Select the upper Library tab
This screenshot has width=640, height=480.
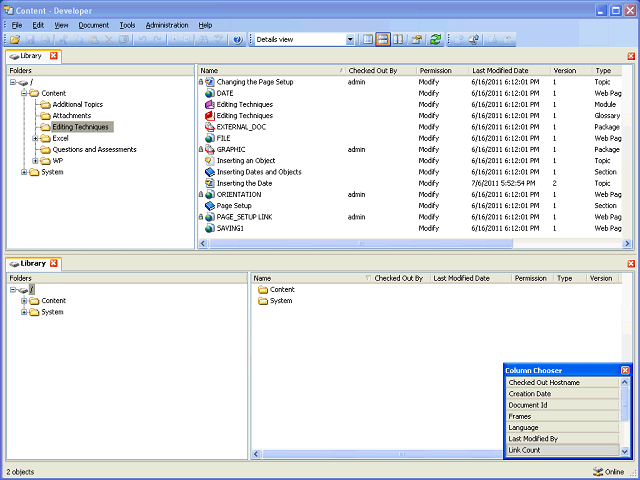(29, 56)
